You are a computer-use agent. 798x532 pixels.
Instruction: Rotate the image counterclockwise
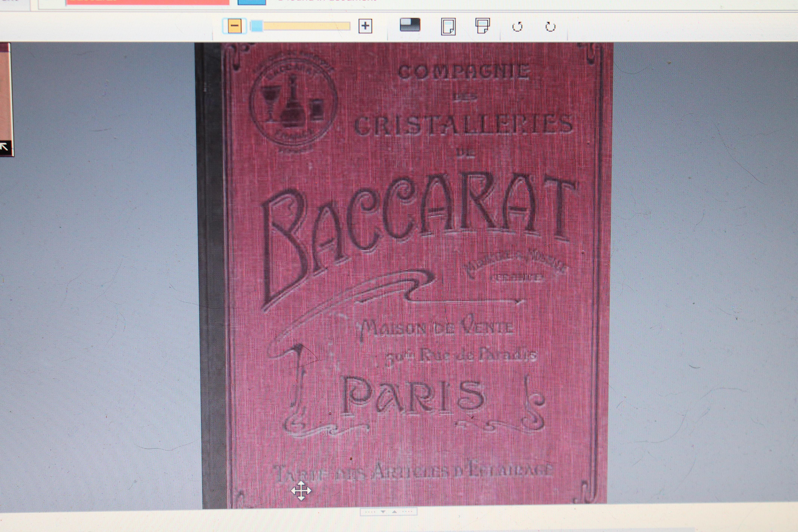[517, 27]
